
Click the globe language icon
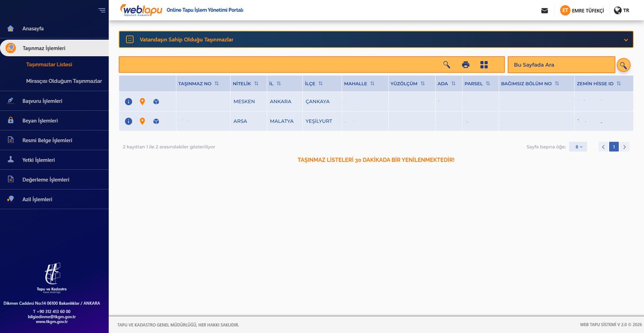tap(618, 10)
